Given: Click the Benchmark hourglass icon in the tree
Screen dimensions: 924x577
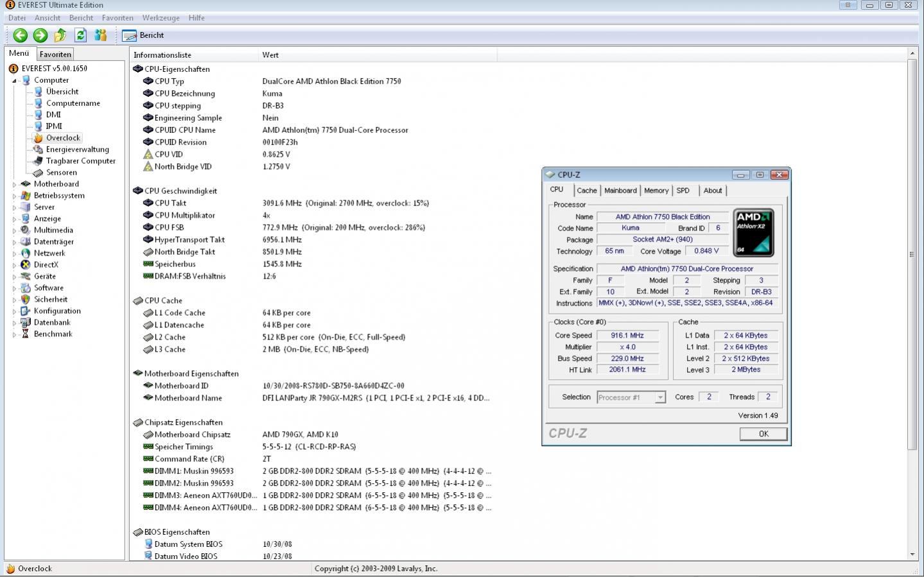Looking at the screenshot, I should [x=26, y=334].
